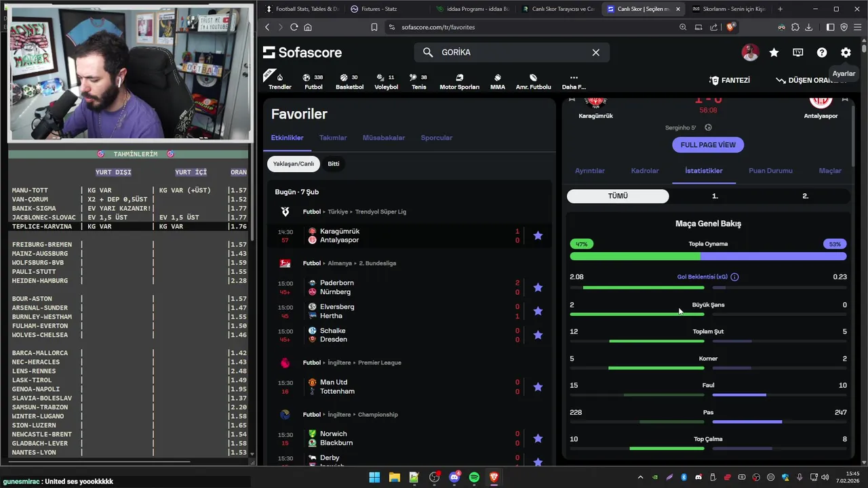Open Puan Durumu match tab
Screen dimensions: 868x488
(770, 171)
